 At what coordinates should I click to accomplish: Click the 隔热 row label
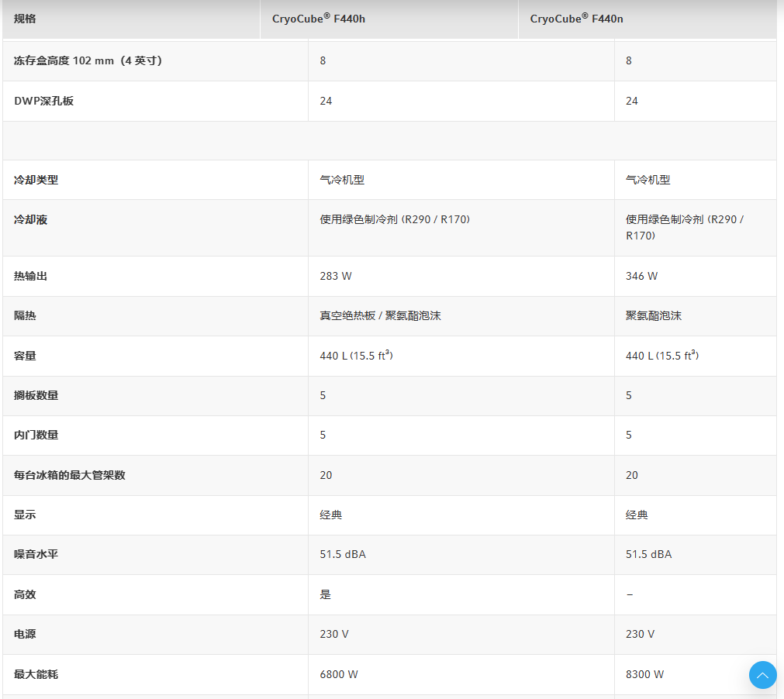pos(25,315)
